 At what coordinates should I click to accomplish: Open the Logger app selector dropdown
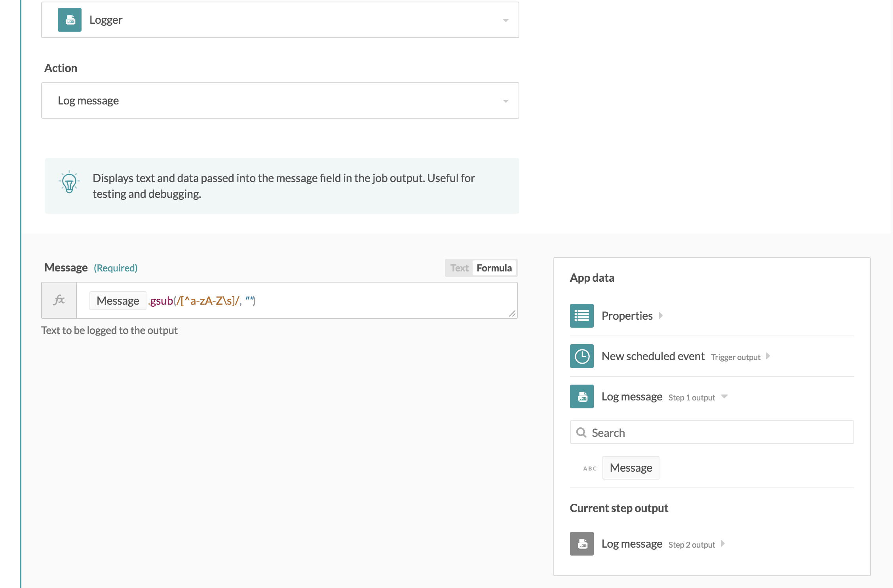505,20
